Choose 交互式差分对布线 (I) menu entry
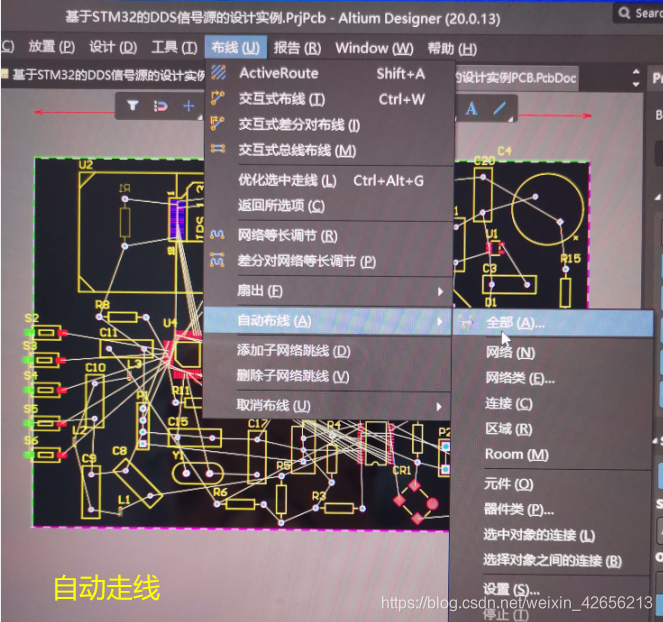This screenshot has width=663, height=622. pyautogui.click(x=330, y=124)
